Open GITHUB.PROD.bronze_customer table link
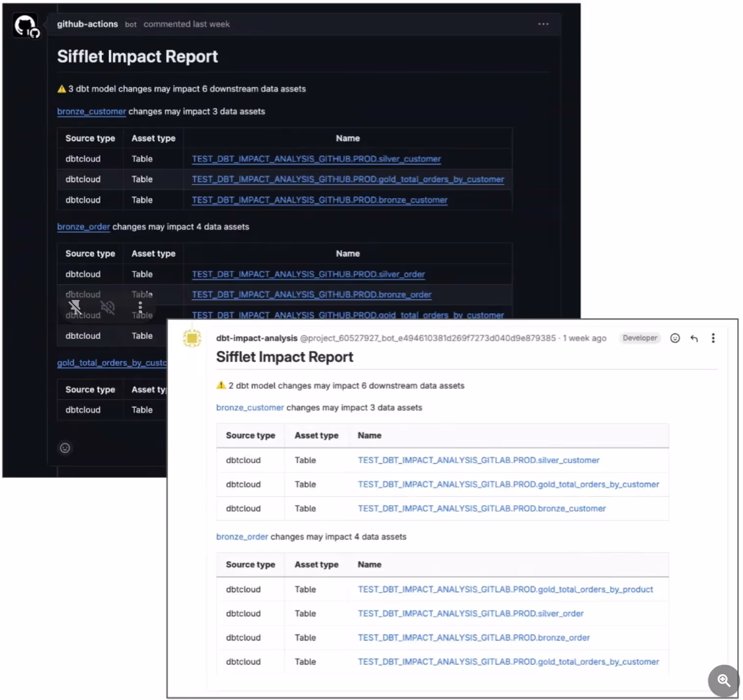Image resolution: width=743 pixels, height=700 pixels. pyautogui.click(x=320, y=200)
